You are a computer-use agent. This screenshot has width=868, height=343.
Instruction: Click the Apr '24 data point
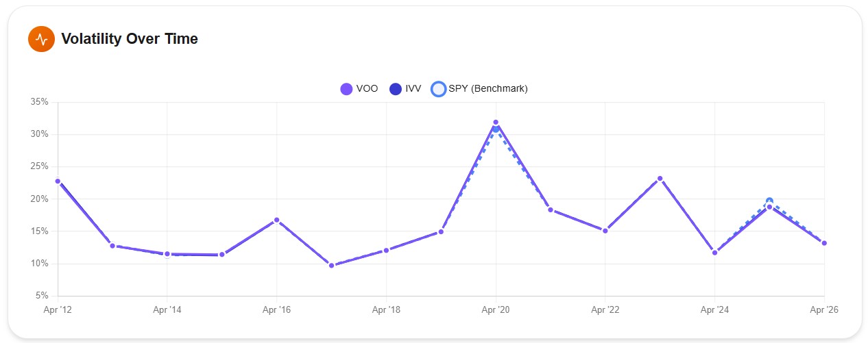tap(714, 253)
